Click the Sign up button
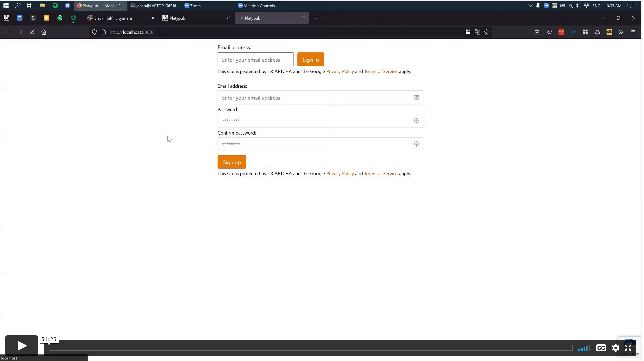 [231, 162]
